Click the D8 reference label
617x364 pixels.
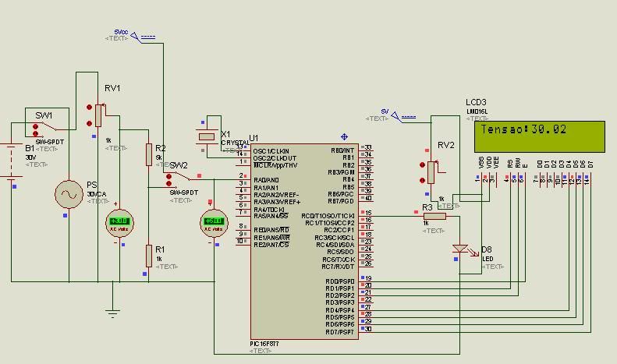(x=487, y=249)
